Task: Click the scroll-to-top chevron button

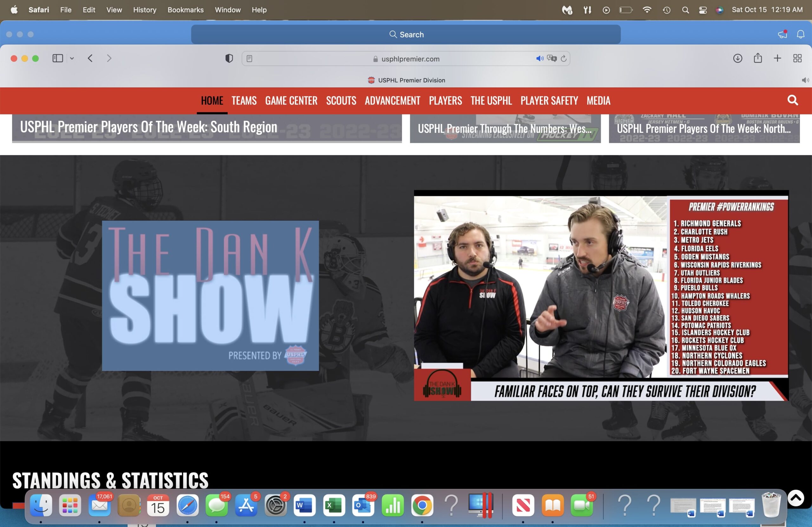Action: pyautogui.click(x=796, y=498)
